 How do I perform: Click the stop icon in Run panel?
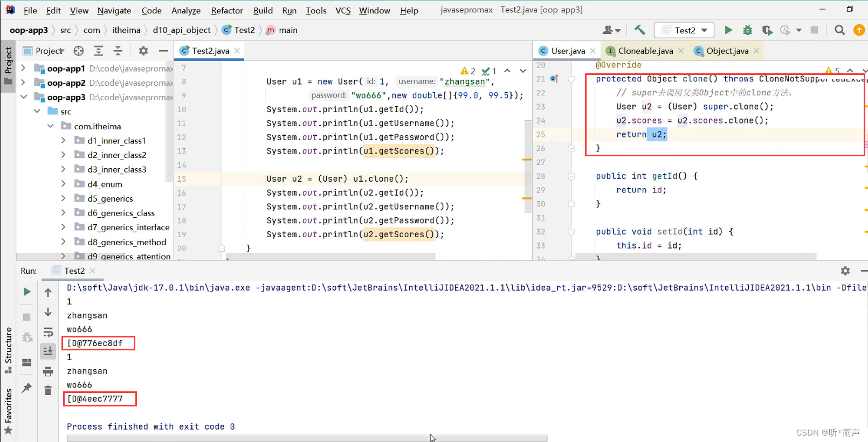click(x=26, y=317)
